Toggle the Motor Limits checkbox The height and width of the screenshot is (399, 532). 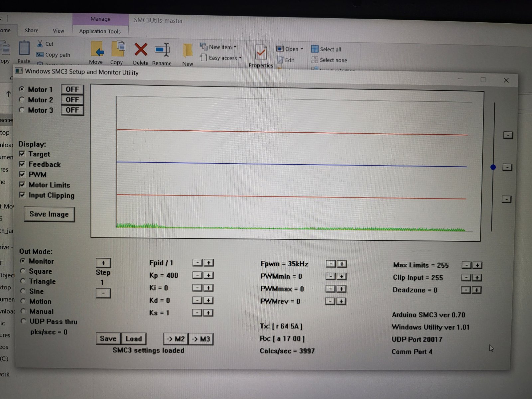click(x=22, y=185)
